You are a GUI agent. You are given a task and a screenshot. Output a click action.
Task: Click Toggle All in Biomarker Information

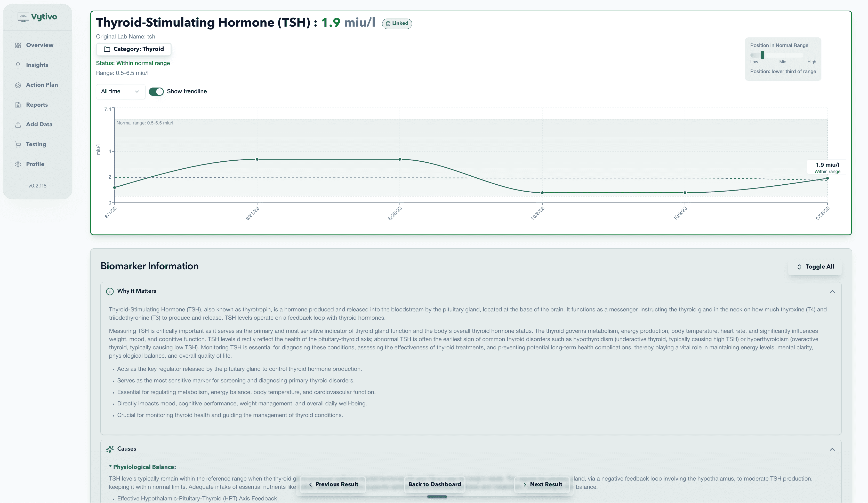coord(815,266)
